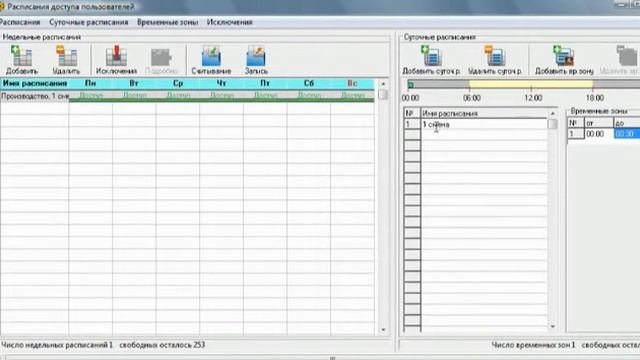
Task: Click the Доступ cell under Сб
Action: point(309,96)
